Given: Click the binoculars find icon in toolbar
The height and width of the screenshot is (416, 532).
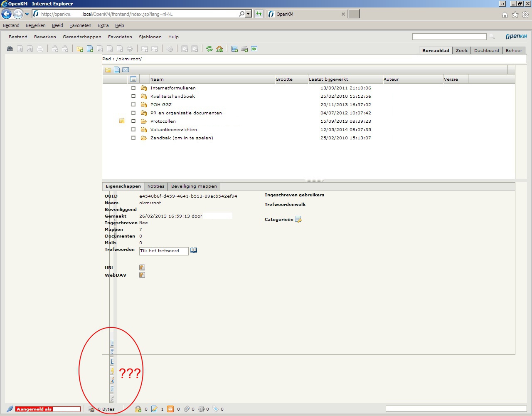Looking at the screenshot, I should coord(10,49).
